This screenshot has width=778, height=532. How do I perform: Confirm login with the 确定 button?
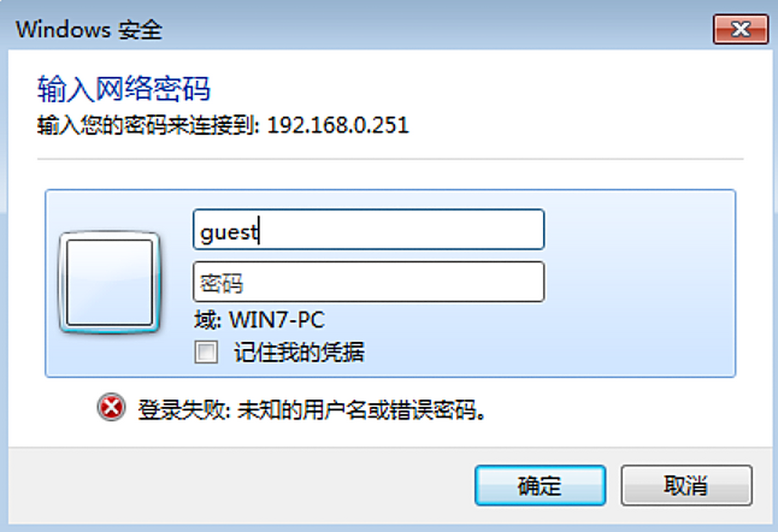click(x=540, y=485)
